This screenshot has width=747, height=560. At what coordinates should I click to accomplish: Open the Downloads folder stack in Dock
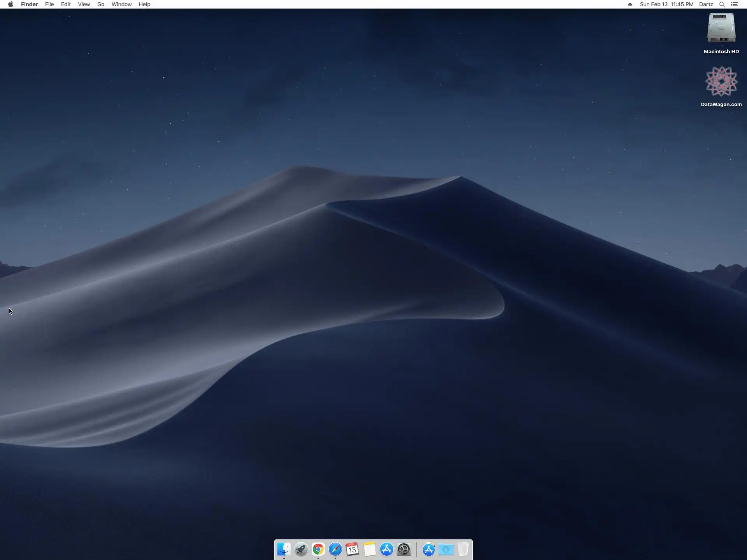click(x=446, y=549)
